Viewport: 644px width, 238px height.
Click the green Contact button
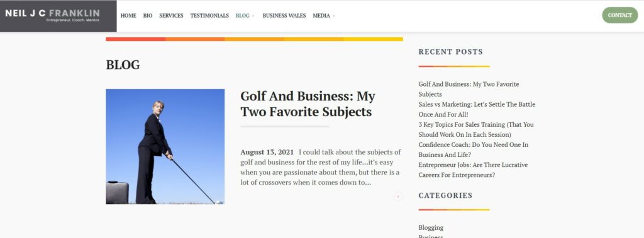click(x=619, y=15)
